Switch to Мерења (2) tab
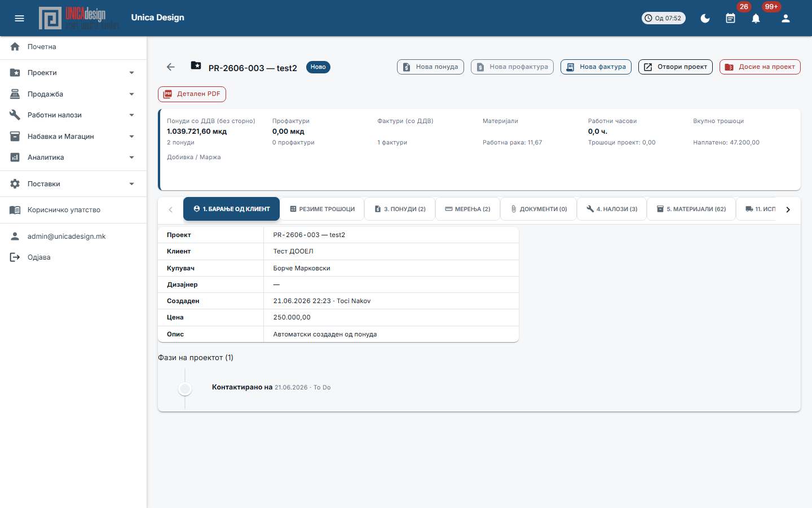812x508 pixels. click(x=467, y=209)
